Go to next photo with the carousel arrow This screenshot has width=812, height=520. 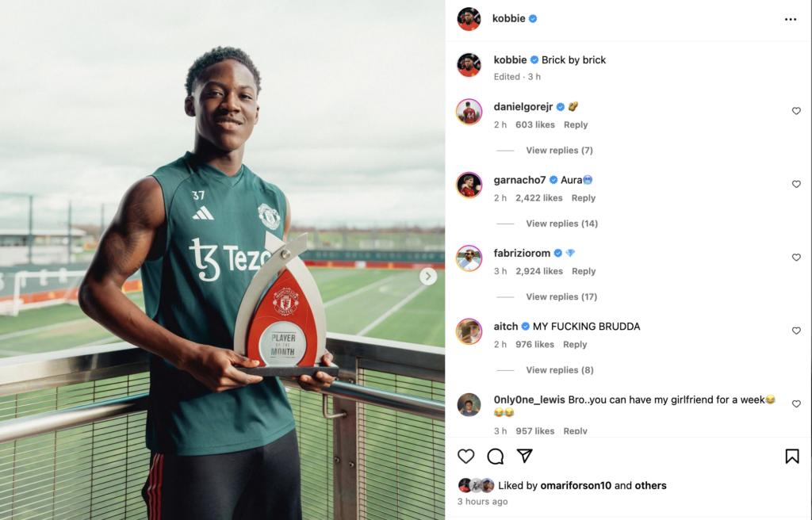click(427, 276)
